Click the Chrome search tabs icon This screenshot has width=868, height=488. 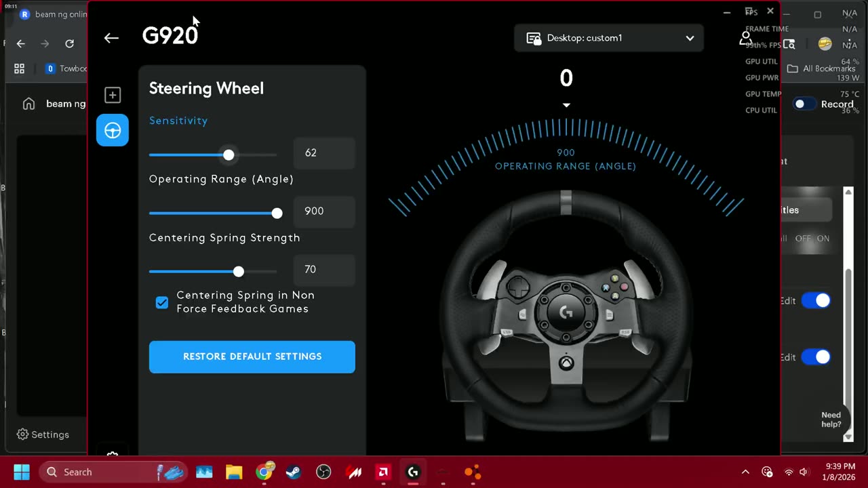pyautogui.click(x=789, y=44)
